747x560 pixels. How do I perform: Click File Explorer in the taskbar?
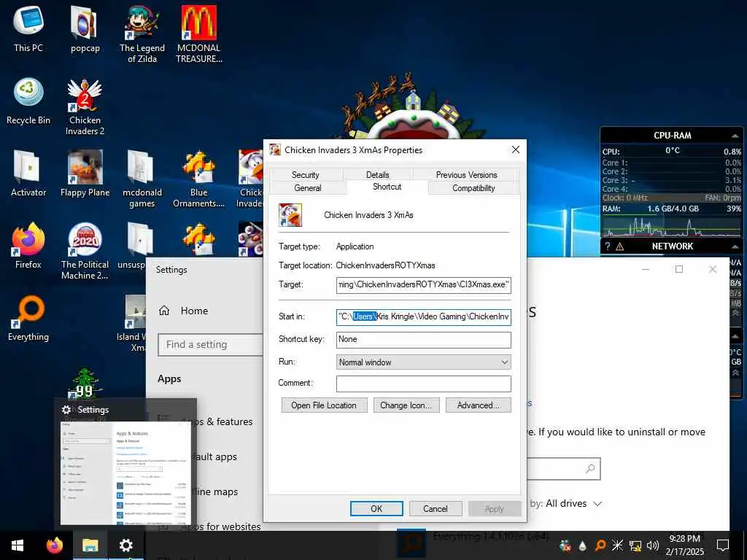(x=90, y=545)
